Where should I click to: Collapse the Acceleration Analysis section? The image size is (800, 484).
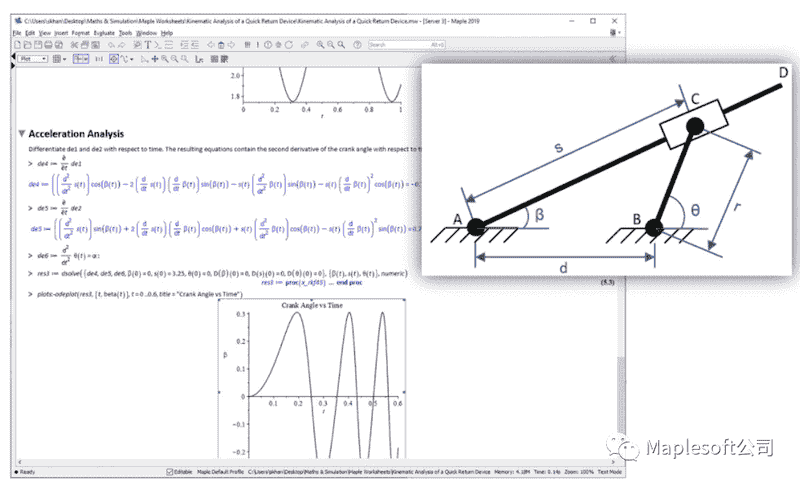21,134
